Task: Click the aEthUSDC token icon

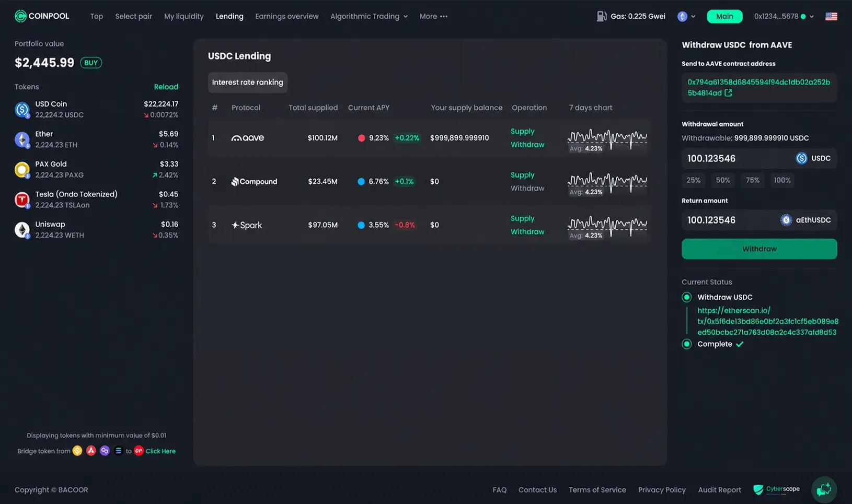Action: tap(786, 220)
